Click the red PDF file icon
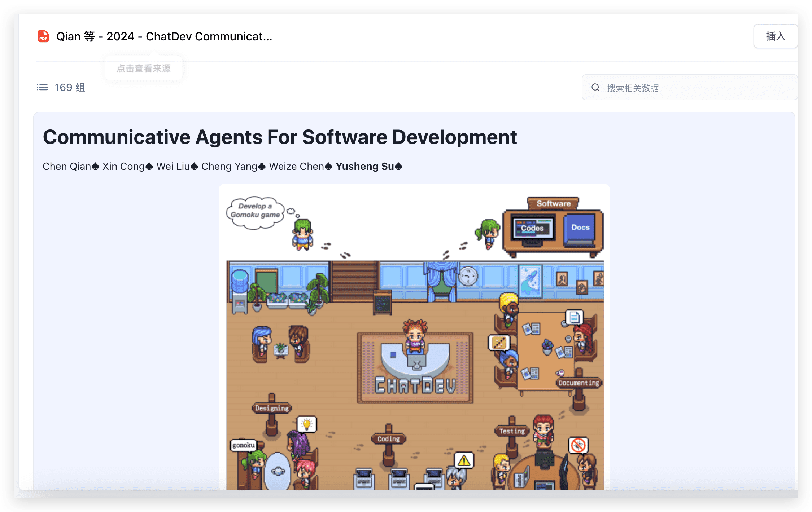Viewport: 812px width, 512px height. coord(43,36)
